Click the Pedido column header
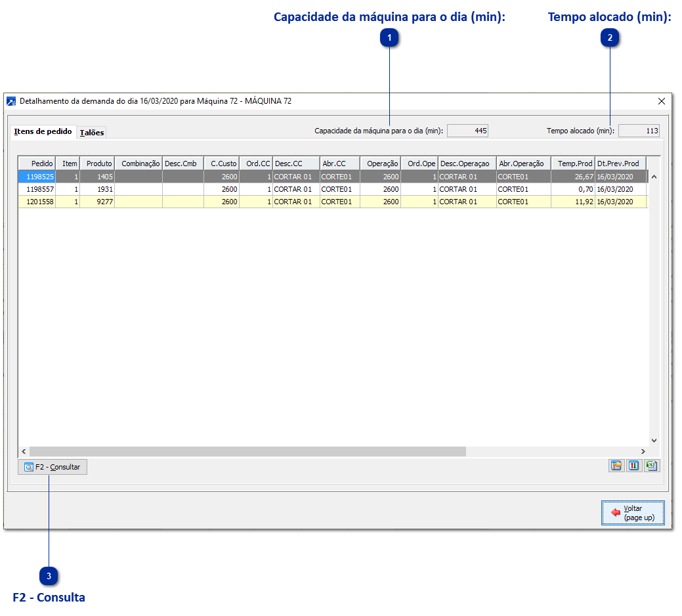The height and width of the screenshot is (616, 682). (37, 164)
